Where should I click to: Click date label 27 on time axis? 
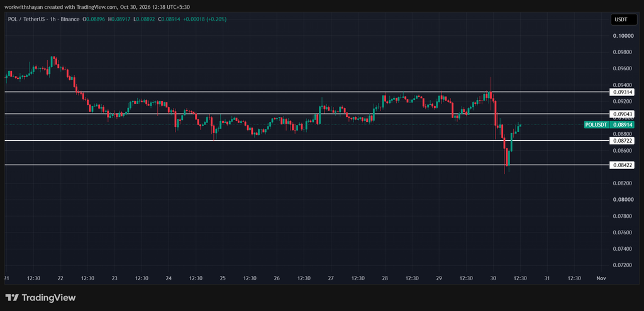tap(331, 278)
